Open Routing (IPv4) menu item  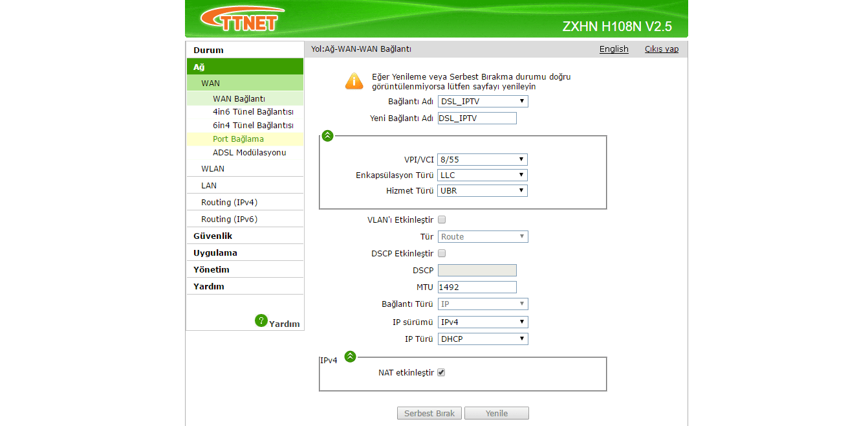(245, 202)
